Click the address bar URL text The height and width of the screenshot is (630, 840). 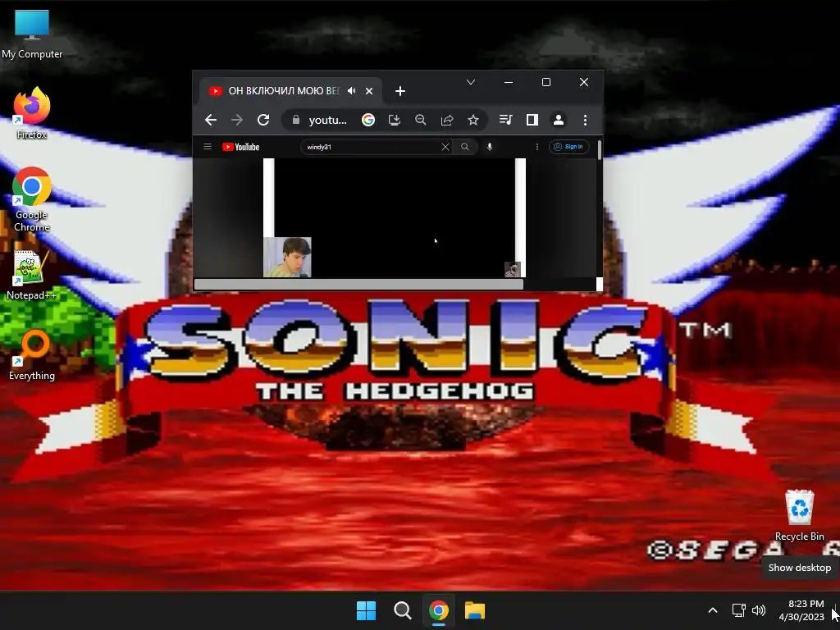click(x=328, y=120)
